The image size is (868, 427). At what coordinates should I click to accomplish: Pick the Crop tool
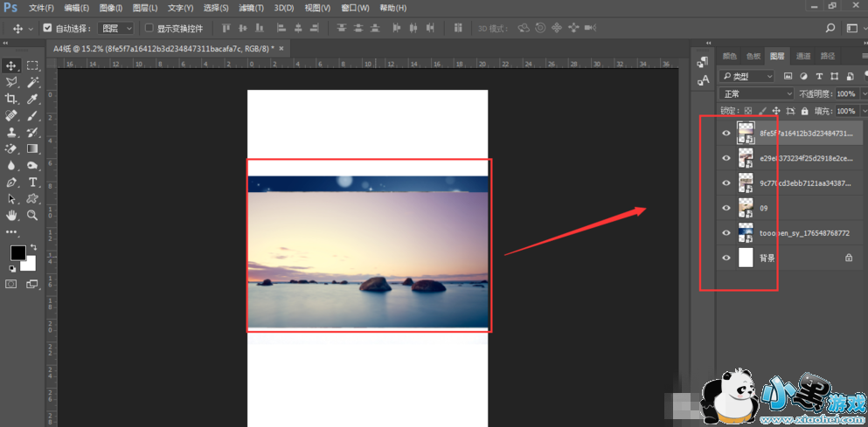[x=11, y=100]
